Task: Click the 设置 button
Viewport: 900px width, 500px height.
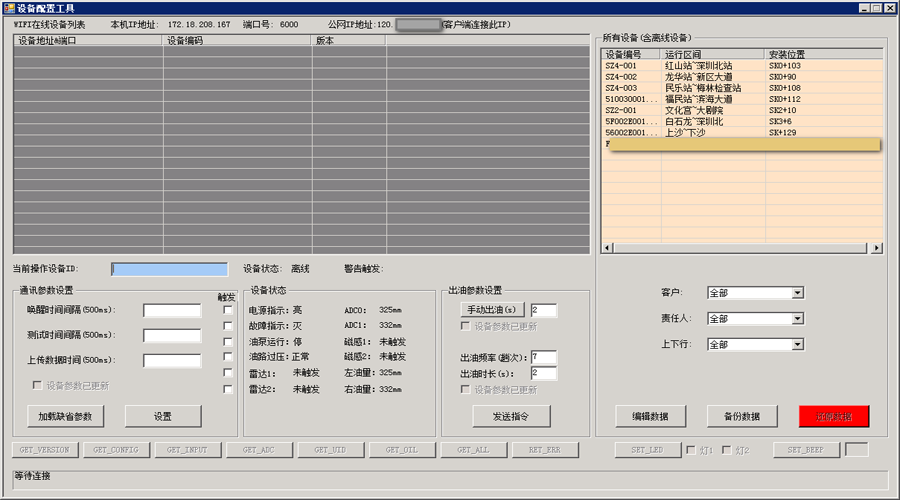Action: tap(163, 416)
